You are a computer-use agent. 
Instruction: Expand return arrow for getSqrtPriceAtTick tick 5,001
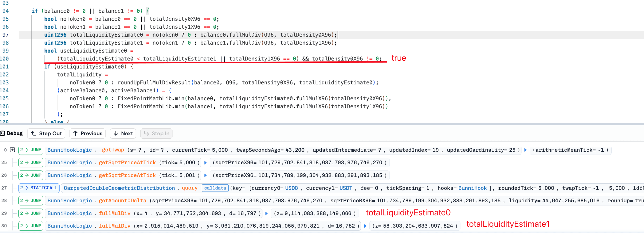click(206, 175)
